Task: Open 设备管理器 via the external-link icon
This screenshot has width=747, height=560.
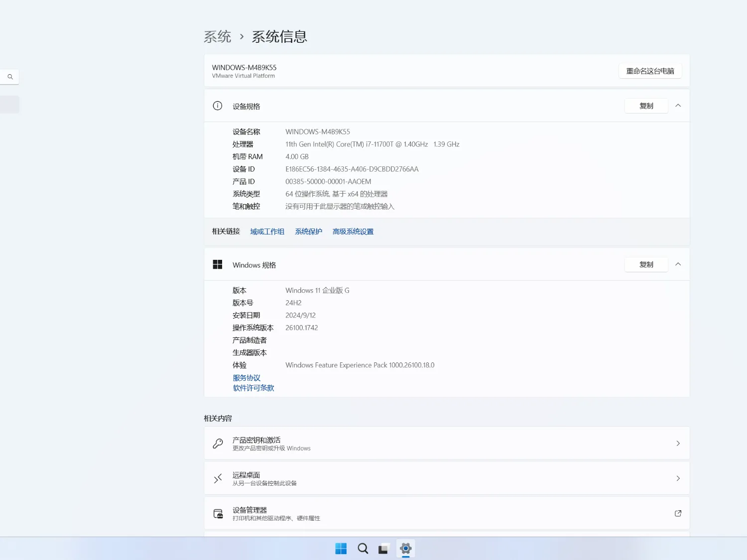Action: (678, 513)
